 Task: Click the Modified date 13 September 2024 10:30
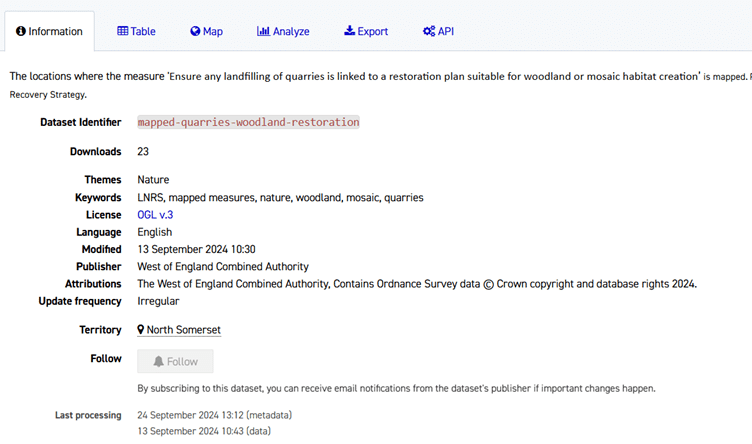tap(196, 249)
